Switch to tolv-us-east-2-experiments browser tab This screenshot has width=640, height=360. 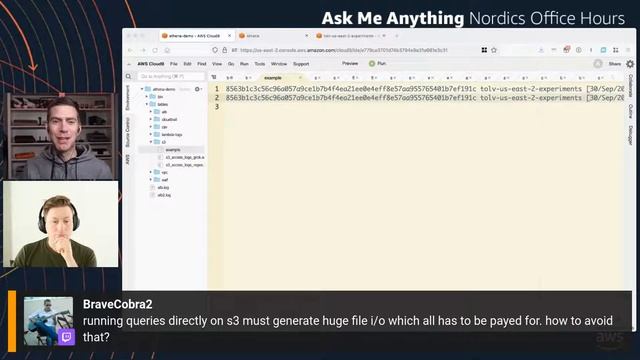pos(351,36)
